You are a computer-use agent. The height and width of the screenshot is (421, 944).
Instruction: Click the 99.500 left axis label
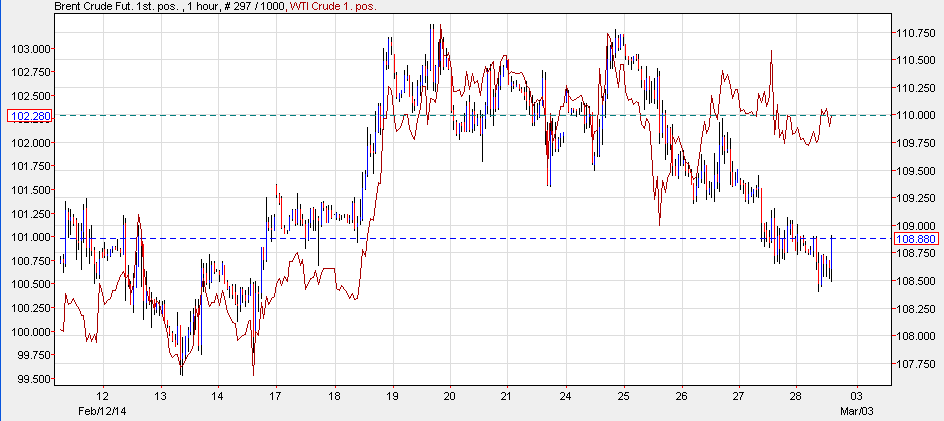tap(33, 379)
